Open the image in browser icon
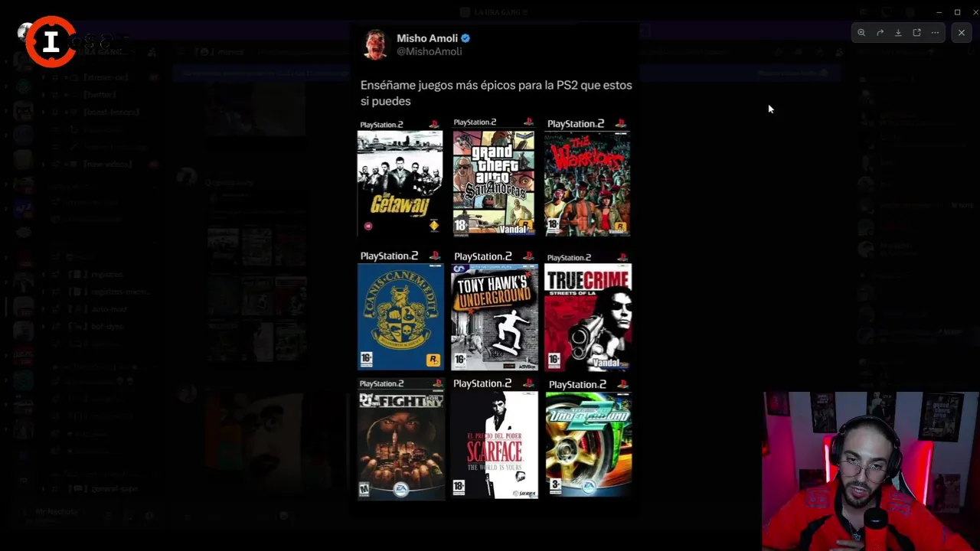Viewport: 980px width, 551px height. click(x=916, y=33)
